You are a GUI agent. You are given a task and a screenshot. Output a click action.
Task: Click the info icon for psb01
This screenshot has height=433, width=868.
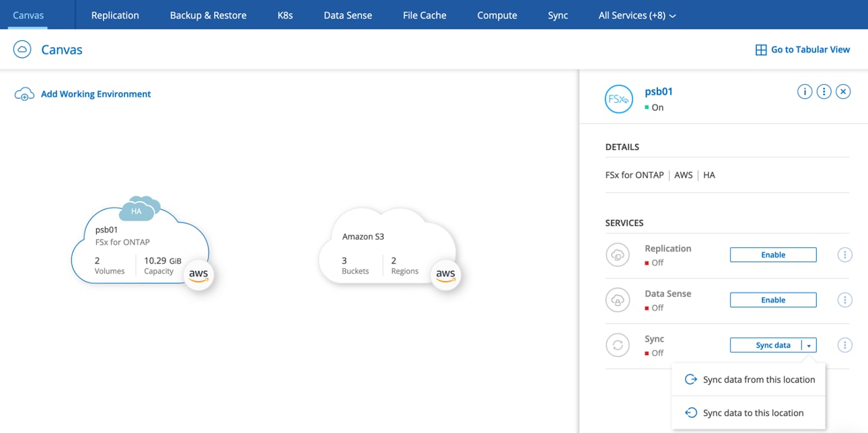click(x=804, y=91)
